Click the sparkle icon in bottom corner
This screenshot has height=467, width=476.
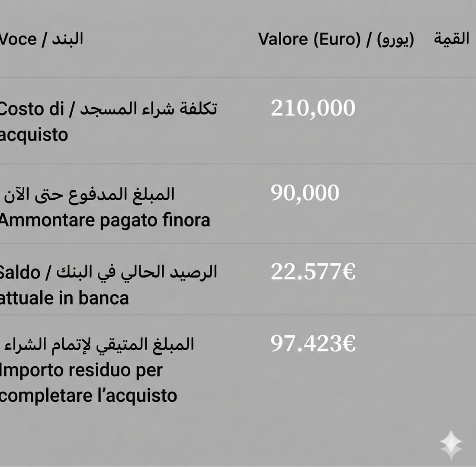pyautogui.click(x=450, y=445)
